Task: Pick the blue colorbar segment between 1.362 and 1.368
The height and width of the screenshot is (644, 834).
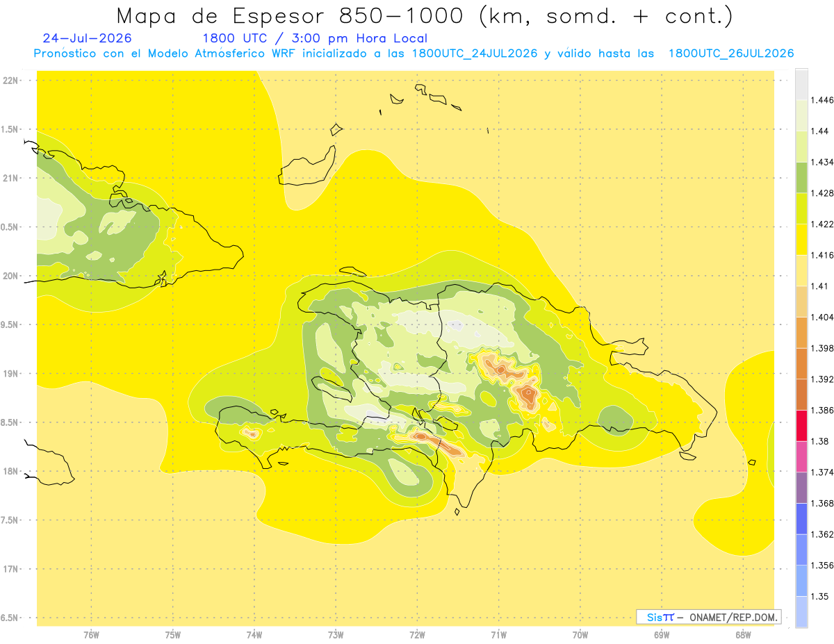Action: (801, 519)
